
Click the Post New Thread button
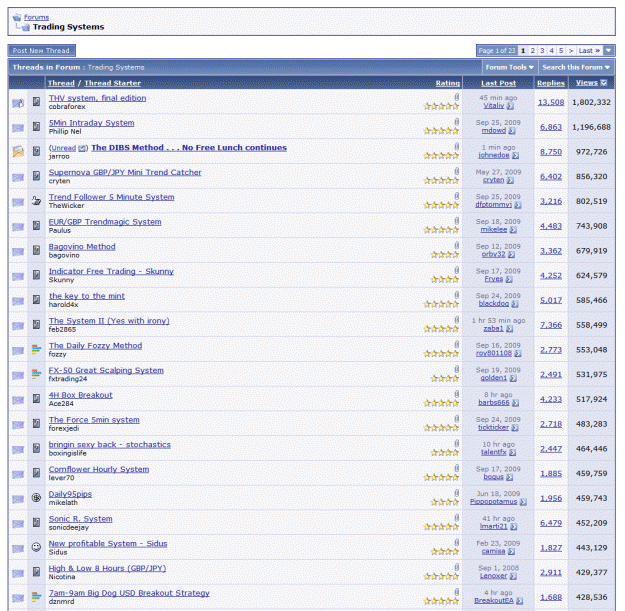tap(41, 51)
